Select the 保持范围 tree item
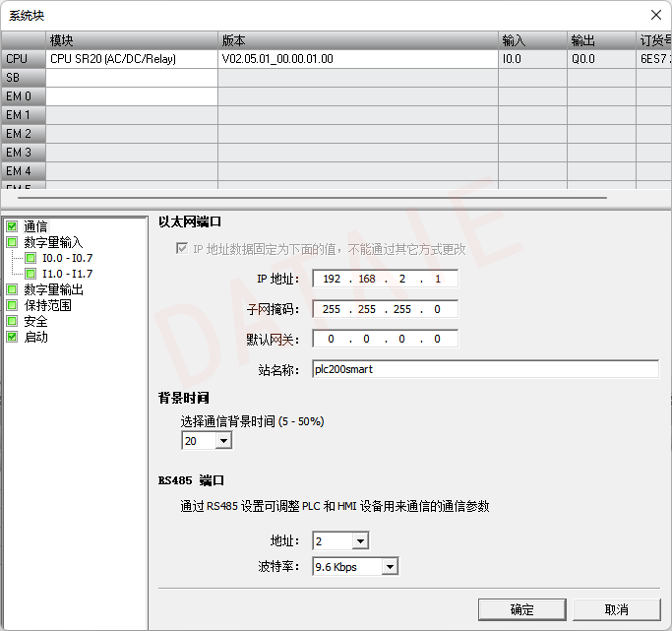 47,305
